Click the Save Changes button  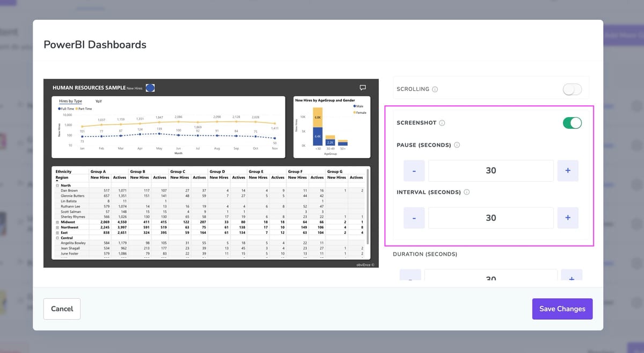pyautogui.click(x=562, y=309)
